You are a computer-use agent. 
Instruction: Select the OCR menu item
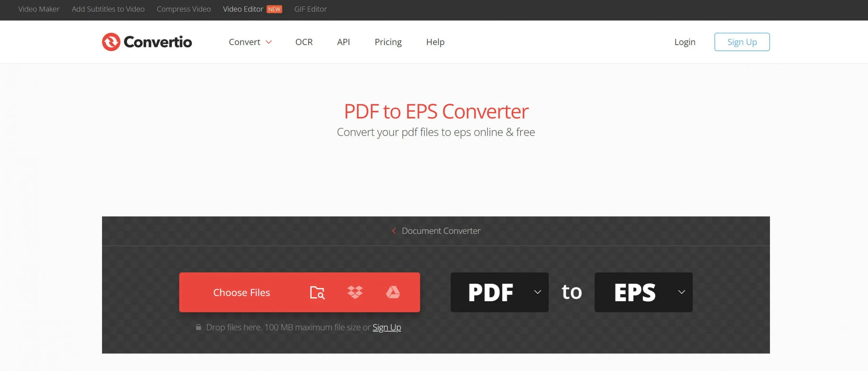(304, 41)
